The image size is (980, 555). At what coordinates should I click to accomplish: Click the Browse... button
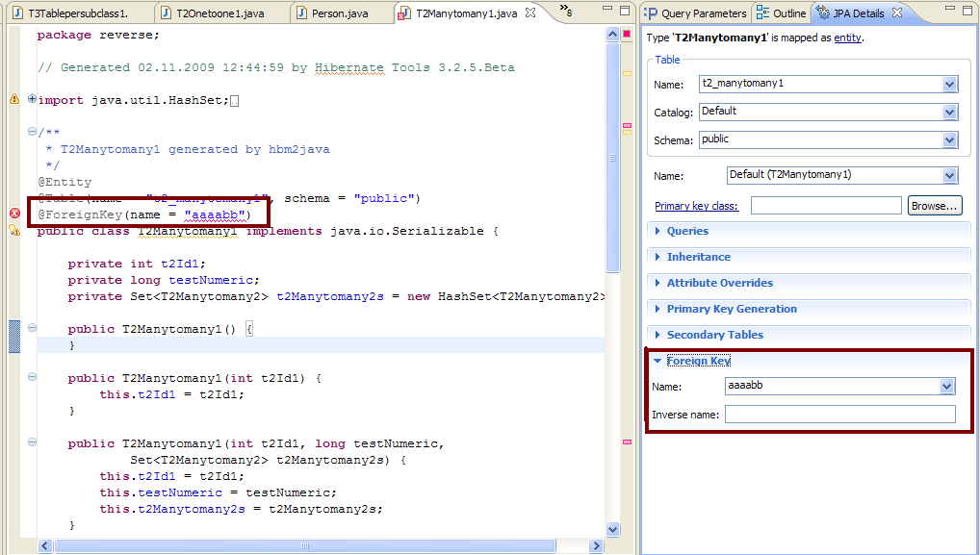pos(935,206)
